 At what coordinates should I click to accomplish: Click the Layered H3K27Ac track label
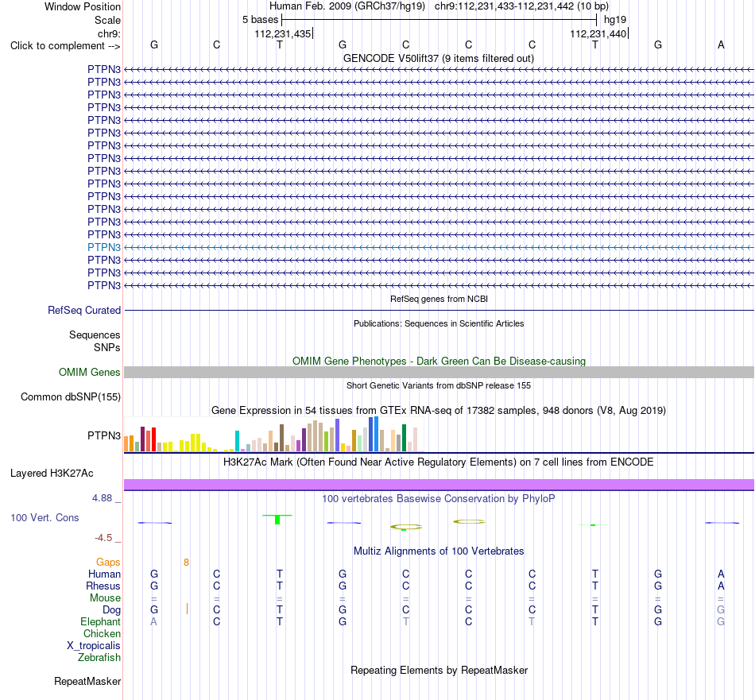coord(52,474)
